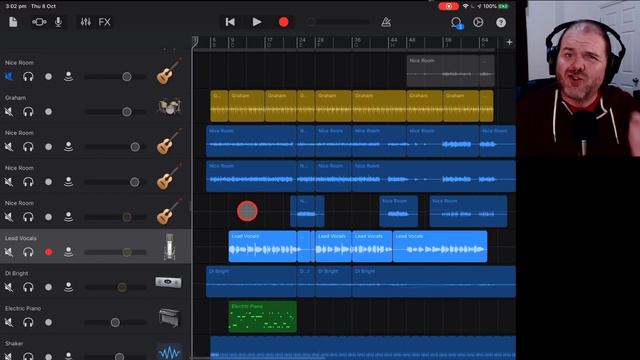Record-enable the Graham track
The width and height of the screenshot is (640, 360).
point(49,112)
